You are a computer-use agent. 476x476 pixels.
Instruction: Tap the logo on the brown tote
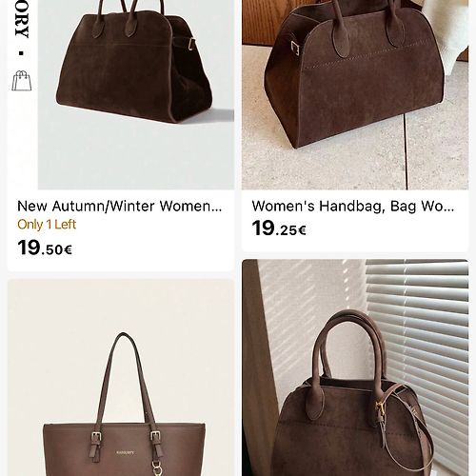[125, 452]
